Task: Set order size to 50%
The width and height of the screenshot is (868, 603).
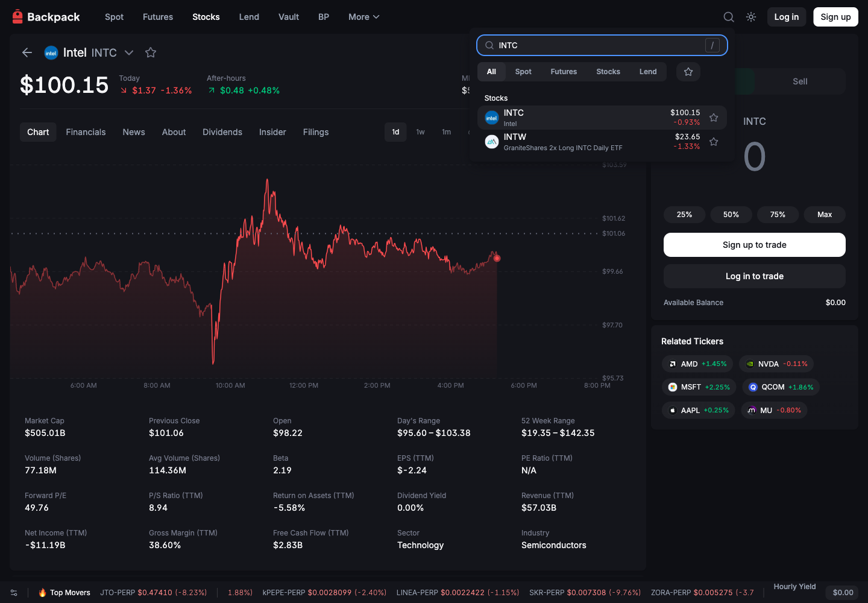Action: [x=731, y=215]
